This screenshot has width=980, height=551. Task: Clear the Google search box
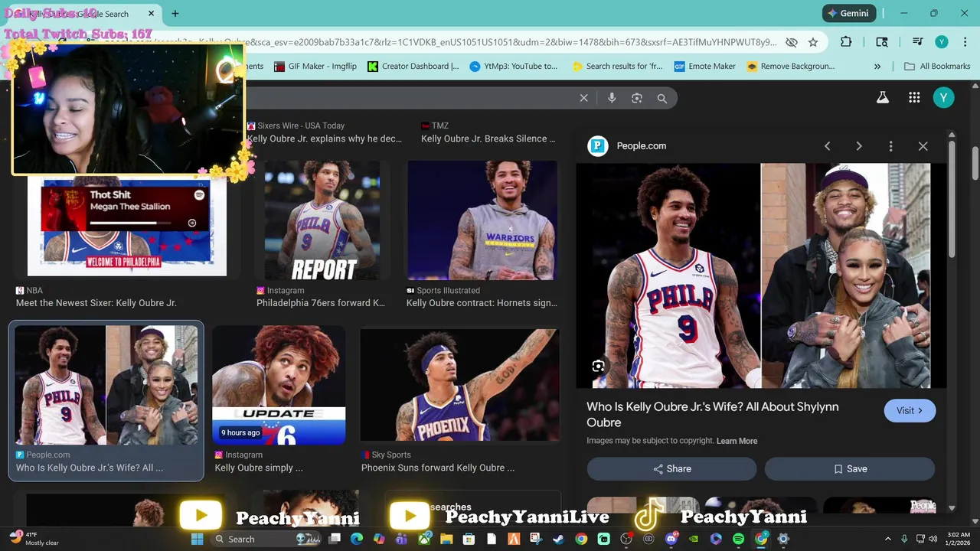583,98
